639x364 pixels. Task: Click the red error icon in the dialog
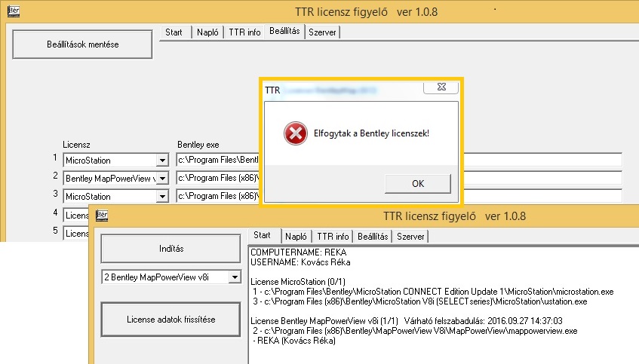click(x=295, y=133)
